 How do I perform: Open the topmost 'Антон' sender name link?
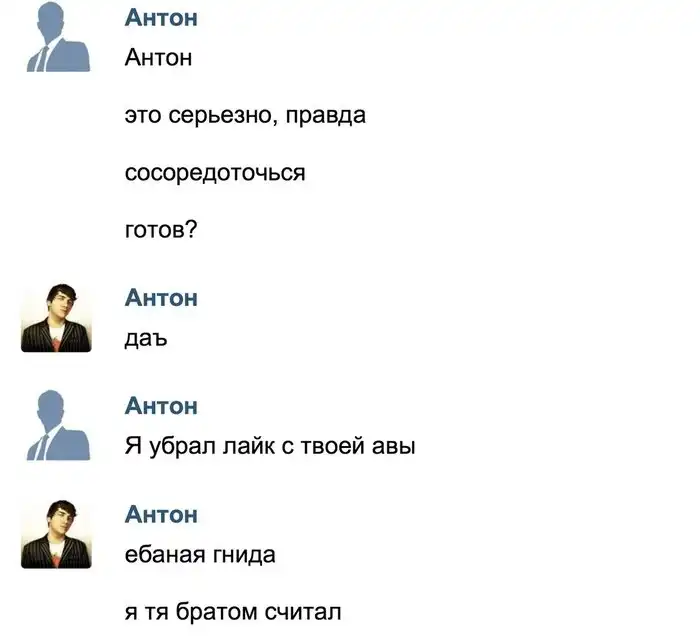coord(161,18)
